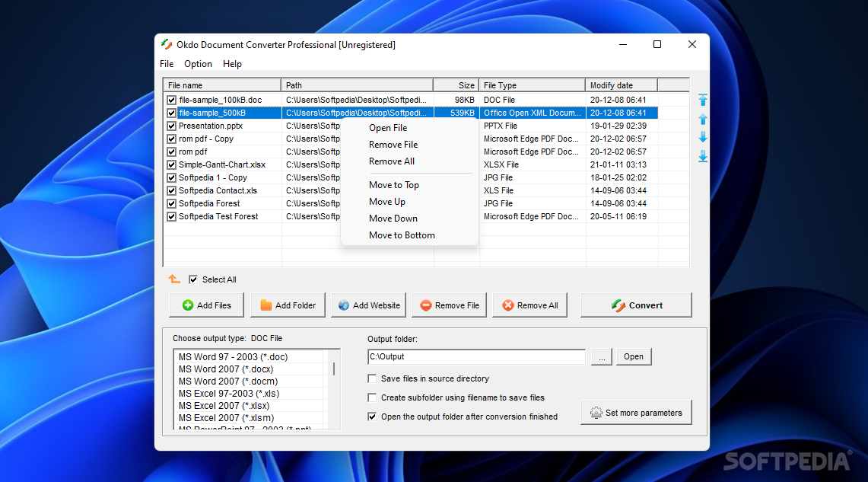Open output folder with Open button
Viewport: 868px width, 482px height.
pyautogui.click(x=633, y=357)
